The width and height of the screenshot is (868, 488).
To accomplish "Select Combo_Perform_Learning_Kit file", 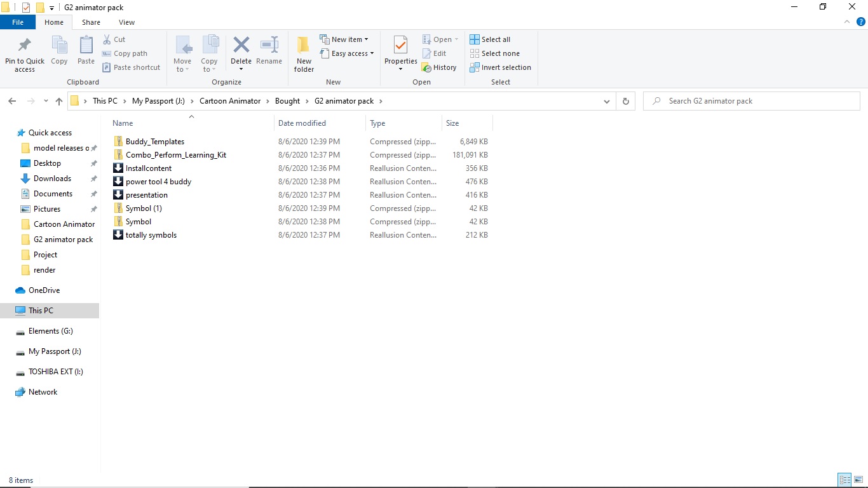I will 175,155.
